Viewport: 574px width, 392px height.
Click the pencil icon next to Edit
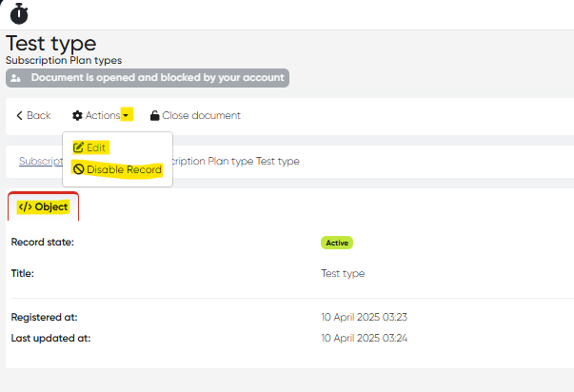click(79, 147)
